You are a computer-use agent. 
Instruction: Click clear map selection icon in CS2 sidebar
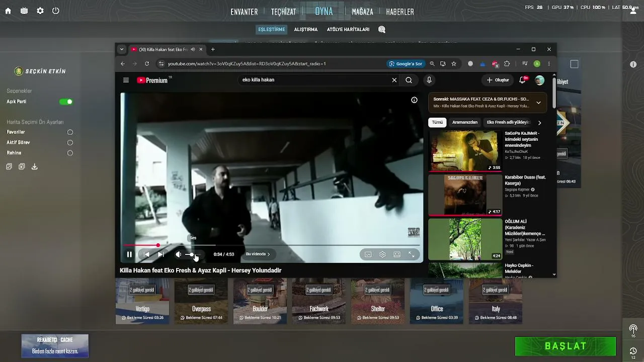pyautogui.click(x=22, y=166)
